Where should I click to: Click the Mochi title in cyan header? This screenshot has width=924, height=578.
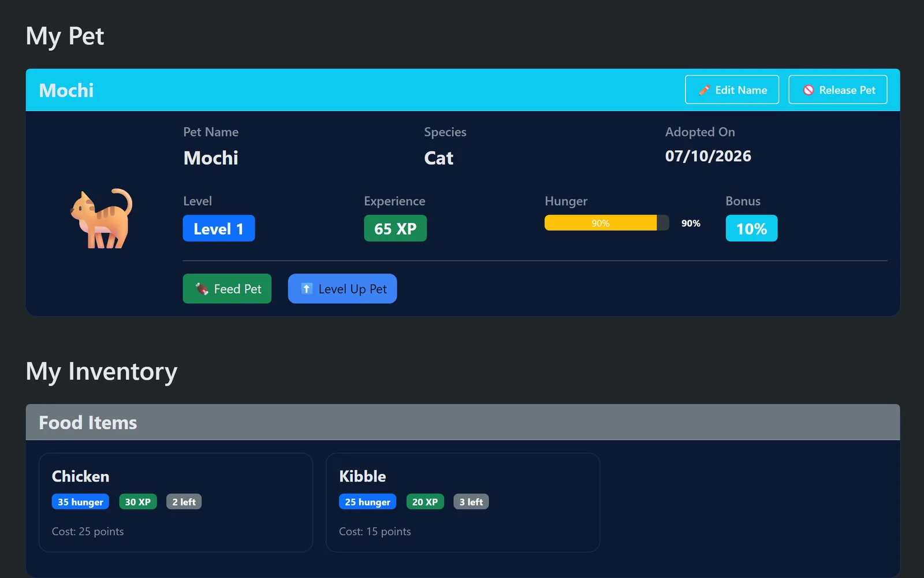coord(66,90)
